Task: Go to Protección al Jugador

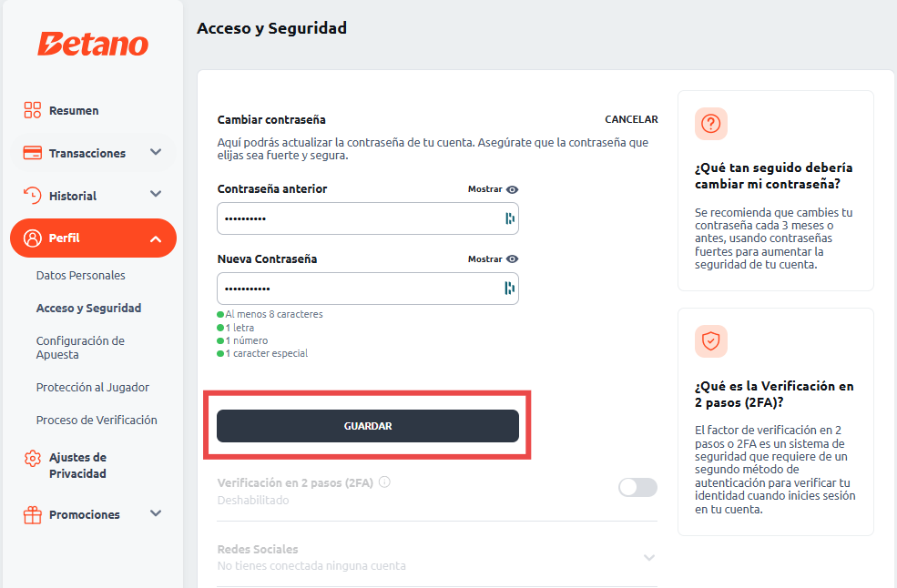Action: [x=93, y=388]
